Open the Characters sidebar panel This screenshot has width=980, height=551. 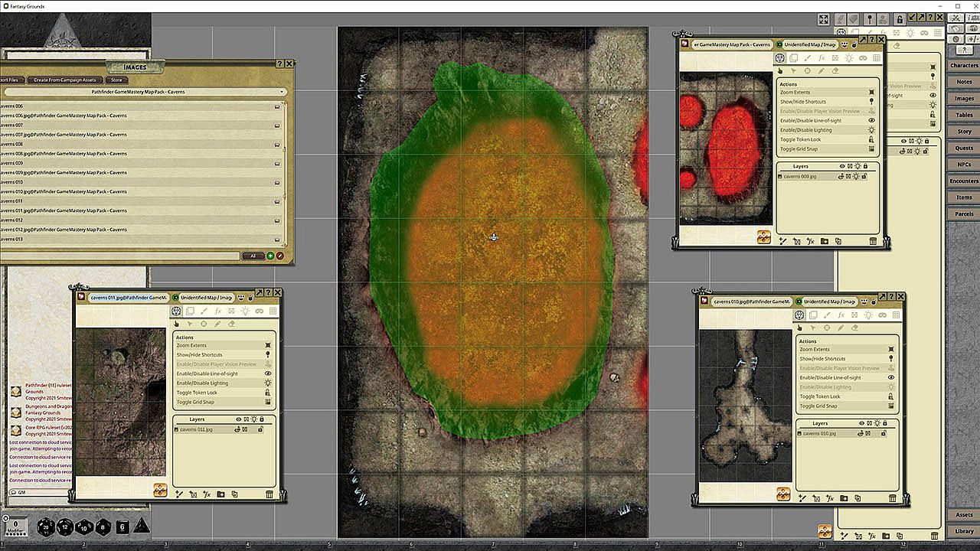(963, 66)
